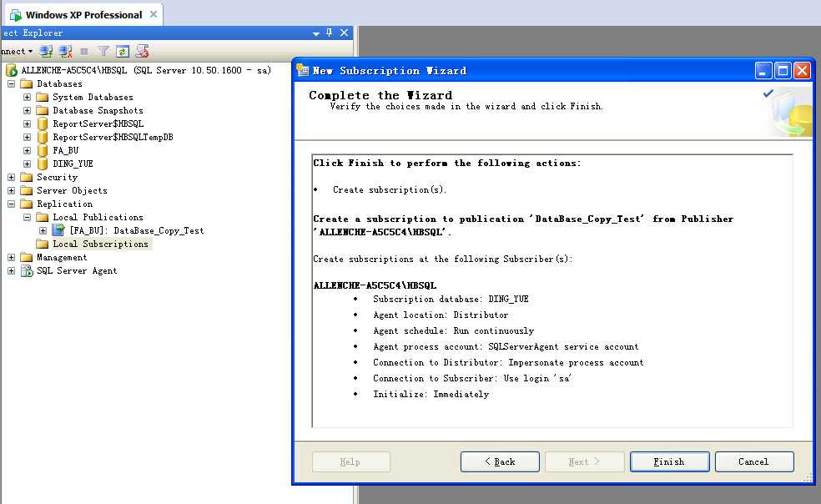This screenshot has height=504, width=821.
Task: Expand ReportServer$HBSQLTempDB database node
Action: coord(28,137)
